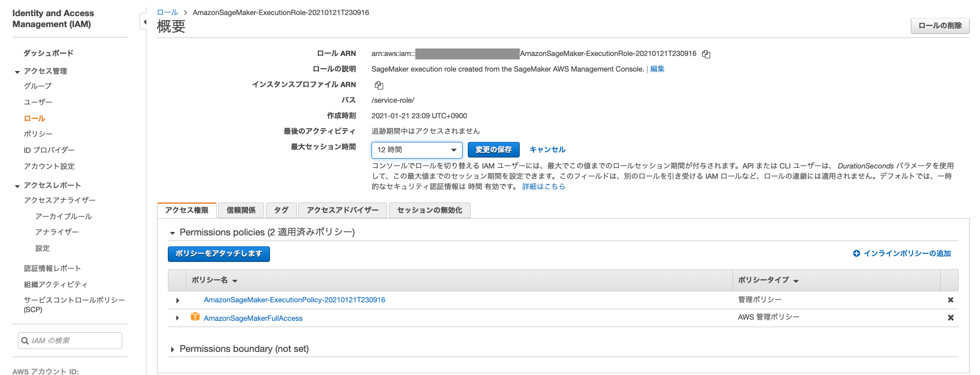This screenshot has height=375, width=980.
Task: Remove the AmazonSageMaker-ExecutionPolicy policy with its X
Action: point(951,300)
